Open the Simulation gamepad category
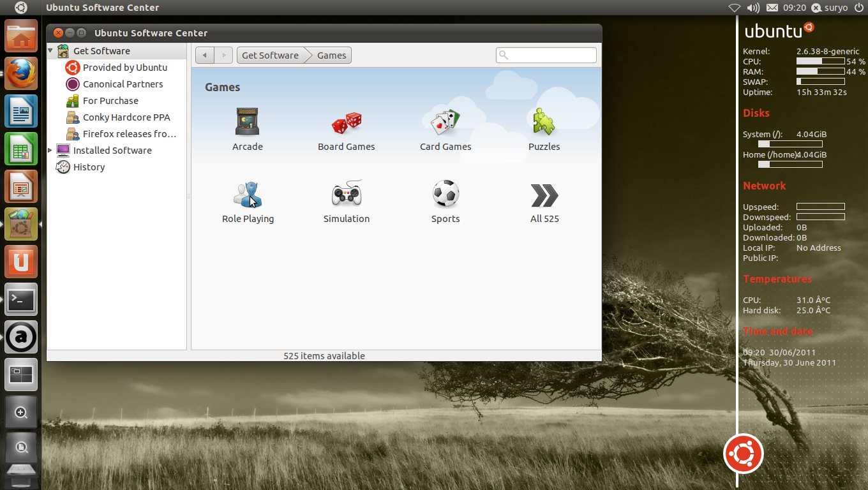Viewport: 868px width, 490px height. (347, 202)
